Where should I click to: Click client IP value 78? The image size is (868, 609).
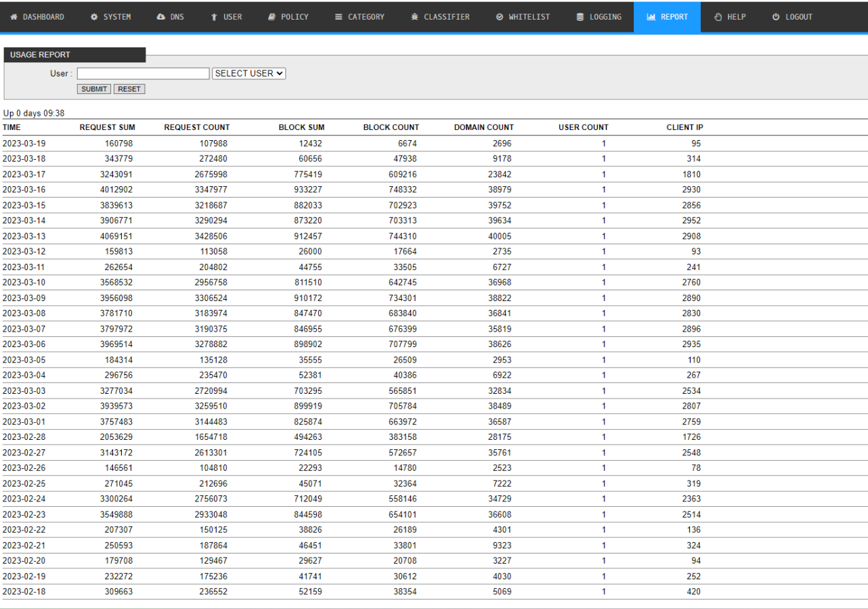[x=696, y=468]
